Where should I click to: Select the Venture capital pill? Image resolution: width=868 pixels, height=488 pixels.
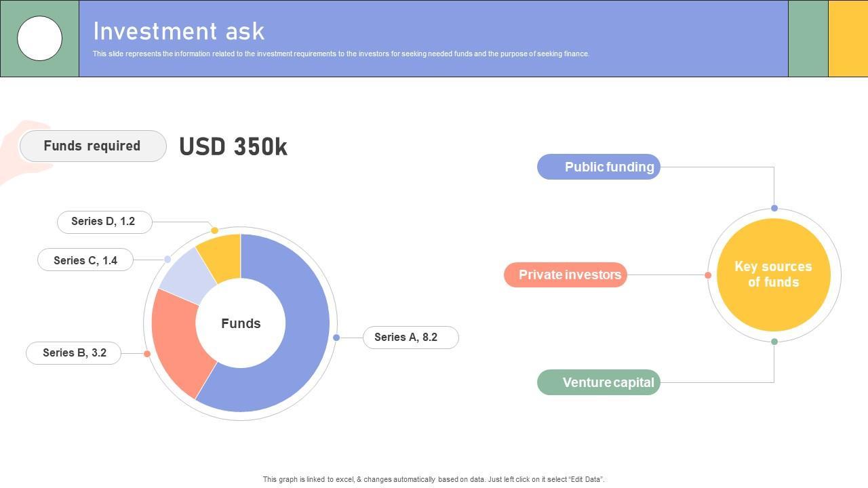tap(599, 382)
